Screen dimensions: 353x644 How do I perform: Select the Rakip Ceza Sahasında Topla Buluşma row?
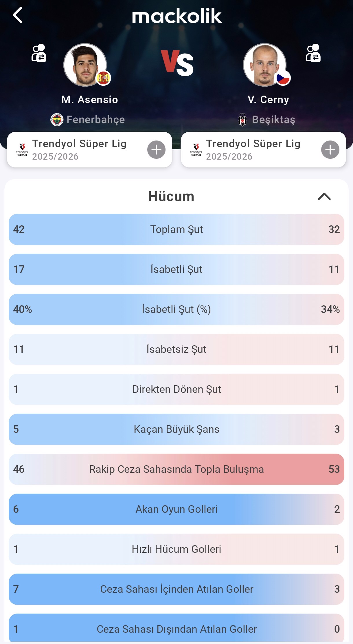point(176,469)
